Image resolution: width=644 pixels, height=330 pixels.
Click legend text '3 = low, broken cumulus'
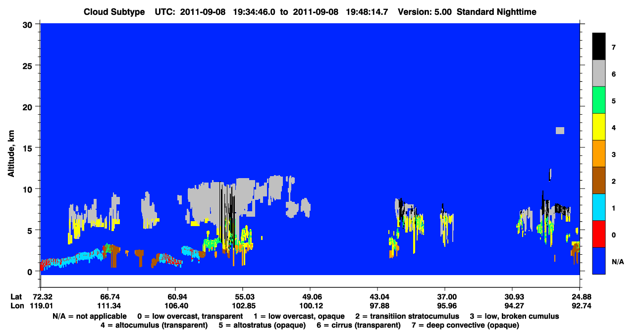tap(515, 316)
